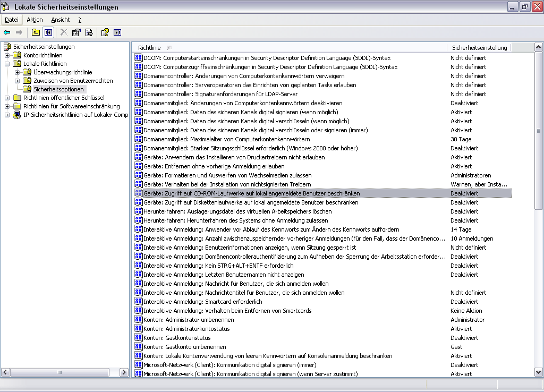Expand the Kontorichtlinien tree node
Image resolution: width=544 pixels, height=392 pixels.
pos(7,55)
